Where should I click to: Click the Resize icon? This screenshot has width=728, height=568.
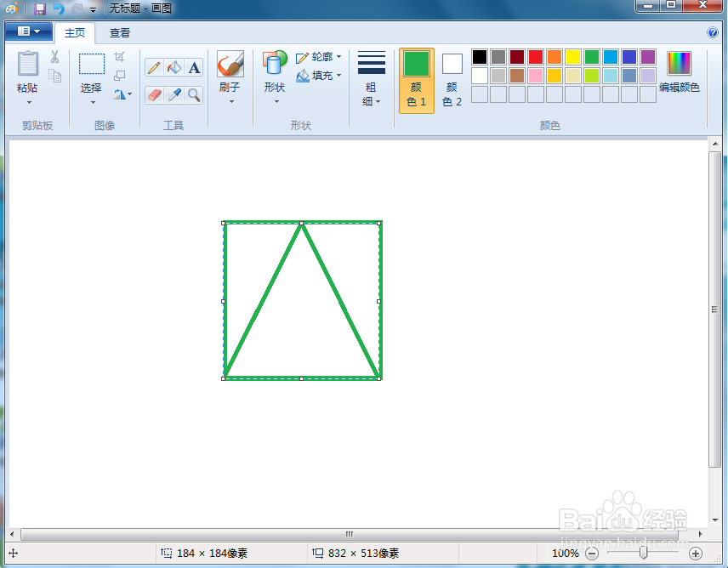tap(120, 76)
